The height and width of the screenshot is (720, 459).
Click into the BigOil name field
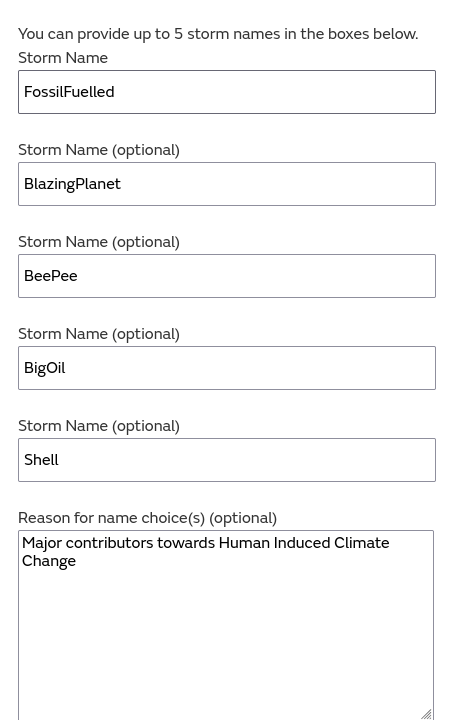coord(227,368)
